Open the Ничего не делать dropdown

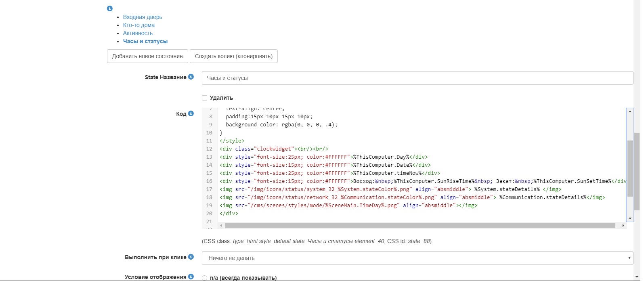(417, 258)
